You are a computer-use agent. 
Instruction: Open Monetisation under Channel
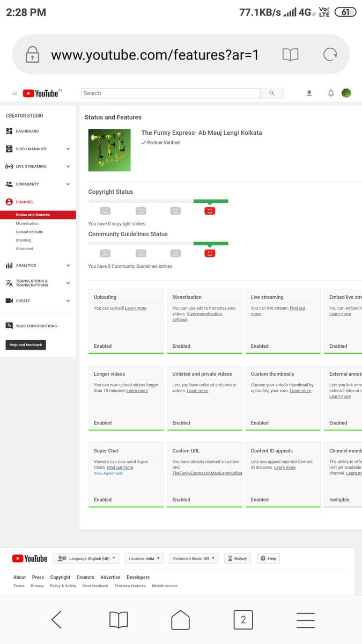27,223
